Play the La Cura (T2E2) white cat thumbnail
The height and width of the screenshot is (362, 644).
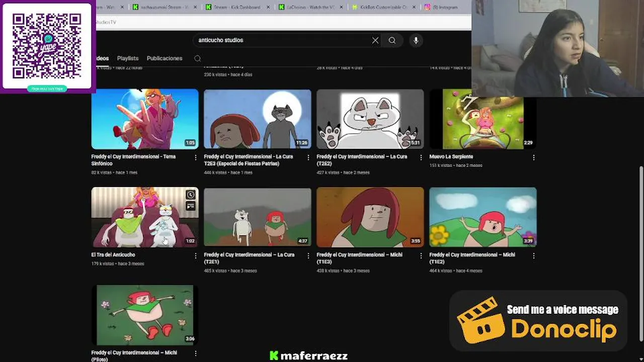click(370, 119)
